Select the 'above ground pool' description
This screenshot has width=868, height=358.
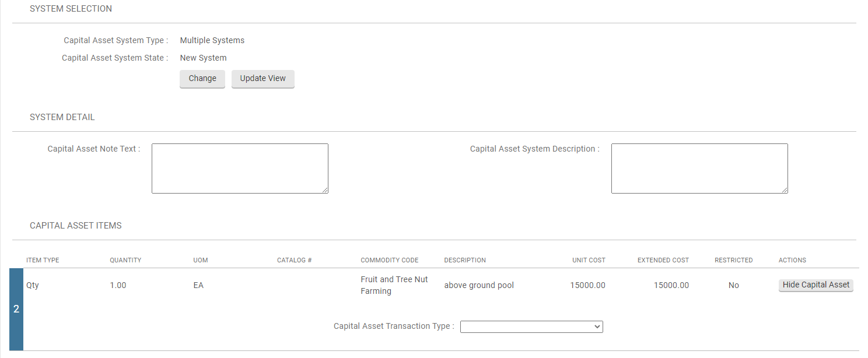coord(478,286)
